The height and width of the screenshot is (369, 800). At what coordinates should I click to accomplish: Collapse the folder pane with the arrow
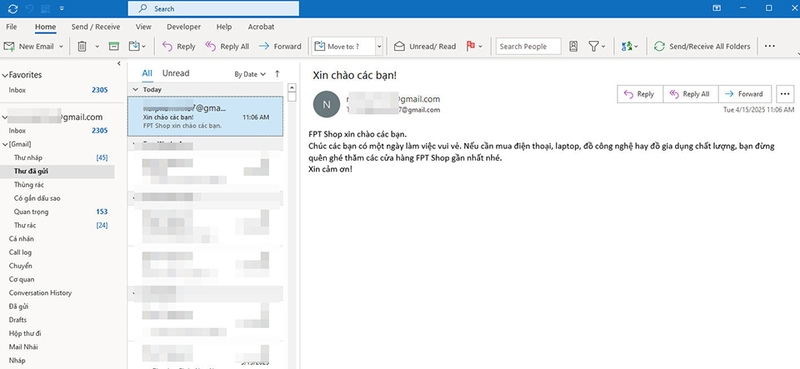click(119, 63)
